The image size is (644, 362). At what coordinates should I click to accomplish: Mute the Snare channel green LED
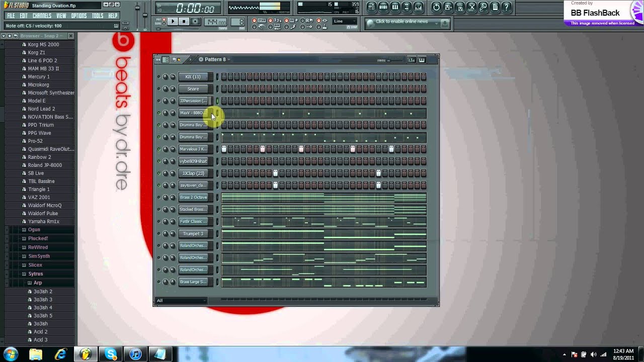click(x=158, y=89)
